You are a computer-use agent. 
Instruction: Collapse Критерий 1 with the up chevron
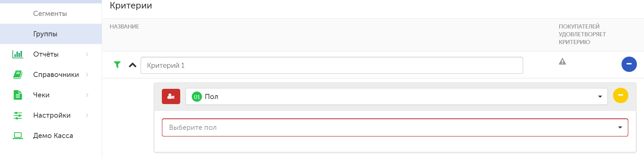(x=133, y=65)
